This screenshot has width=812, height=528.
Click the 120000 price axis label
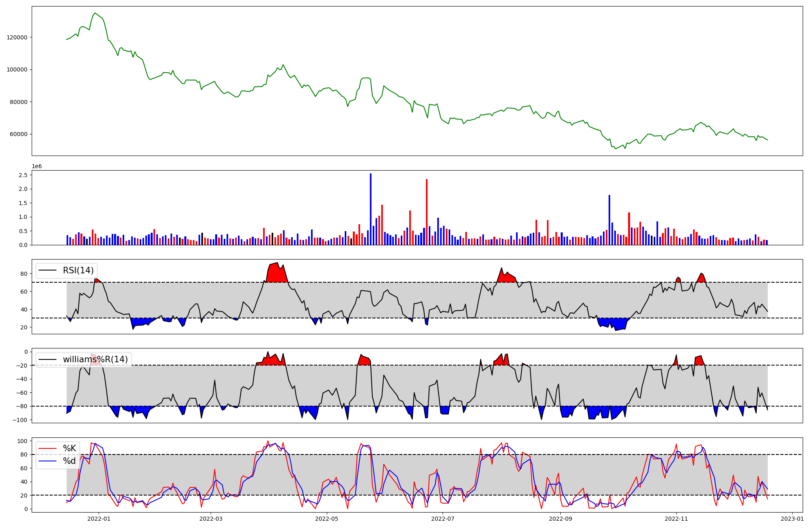pos(17,37)
